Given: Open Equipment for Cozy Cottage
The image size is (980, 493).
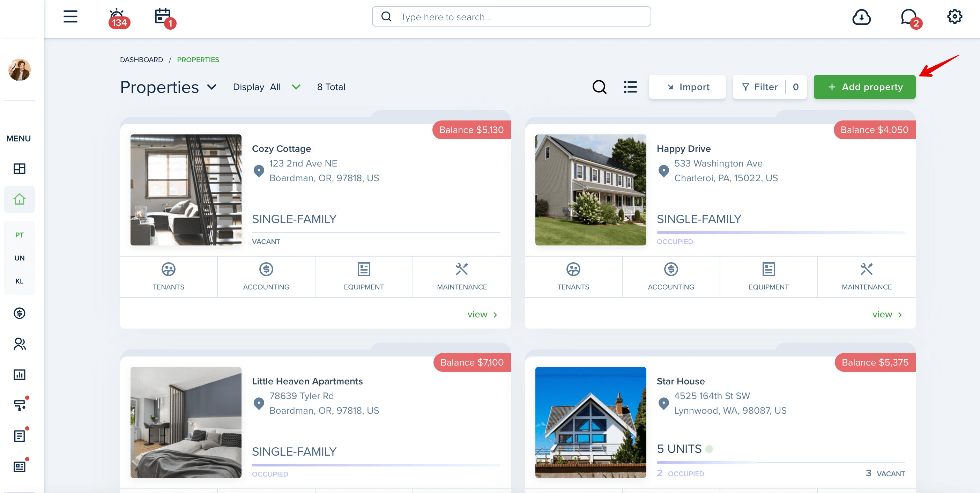Looking at the screenshot, I should pyautogui.click(x=364, y=277).
